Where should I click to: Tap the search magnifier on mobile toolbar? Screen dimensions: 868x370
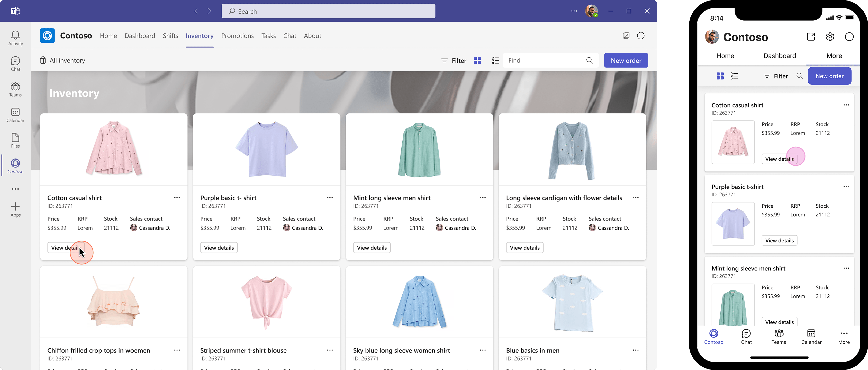click(799, 76)
